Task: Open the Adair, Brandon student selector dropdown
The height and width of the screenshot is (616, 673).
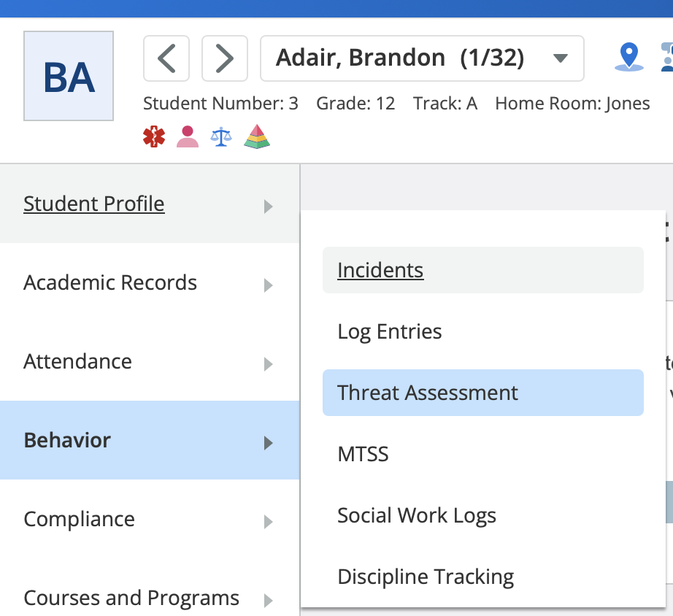Action: (422, 58)
